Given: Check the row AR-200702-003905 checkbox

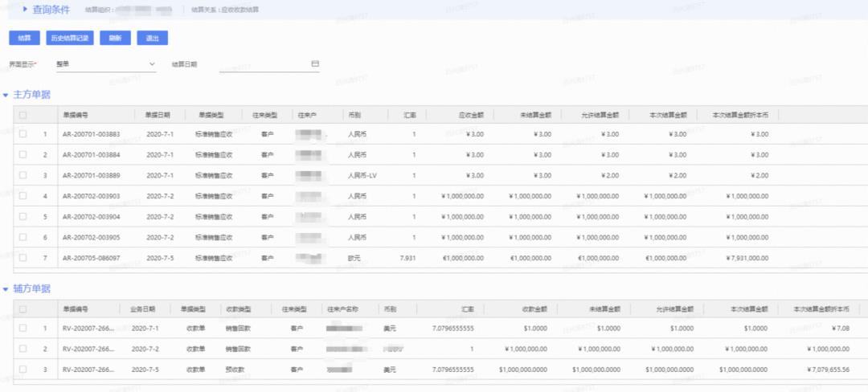Looking at the screenshot, I should [x=23, y=237].
